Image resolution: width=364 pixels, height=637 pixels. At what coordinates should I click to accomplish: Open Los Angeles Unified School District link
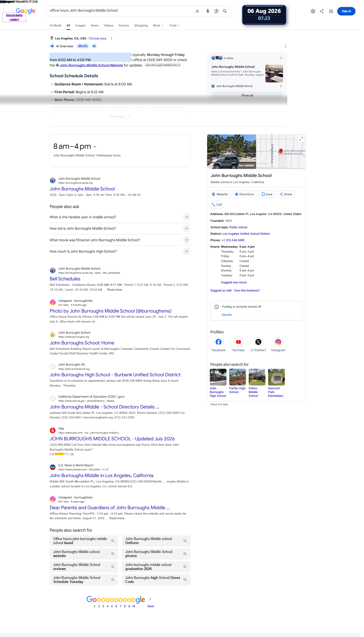(x=246, y=234)
